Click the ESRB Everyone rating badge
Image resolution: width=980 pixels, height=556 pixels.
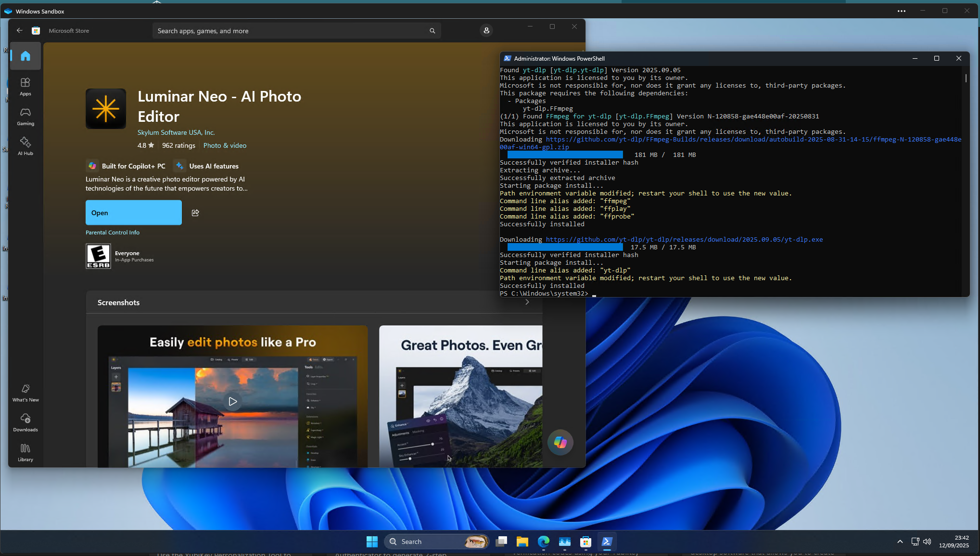[x=98, y=256]
